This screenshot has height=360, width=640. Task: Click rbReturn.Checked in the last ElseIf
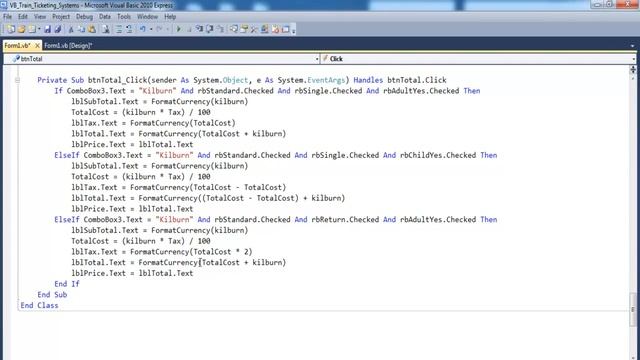(345, 220)
